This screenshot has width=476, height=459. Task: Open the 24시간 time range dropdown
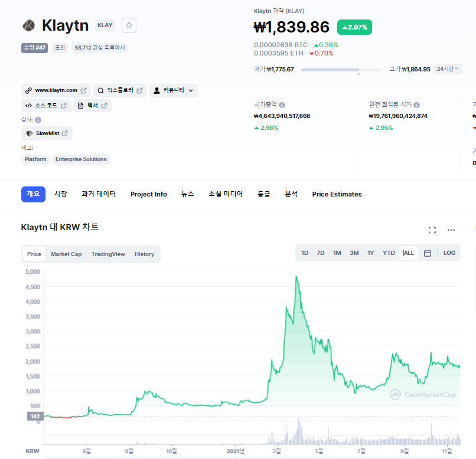click(448, 69)
